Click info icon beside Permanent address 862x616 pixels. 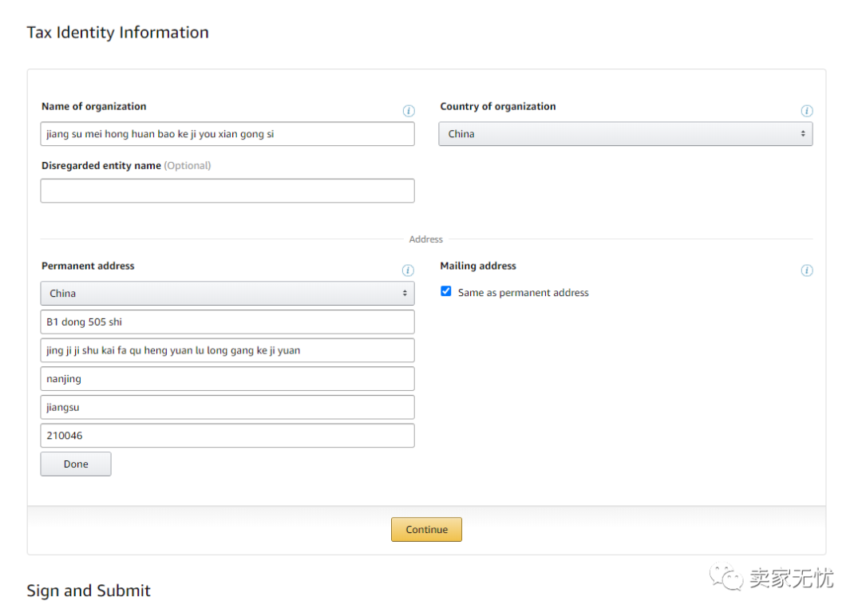tap(408, 270)
